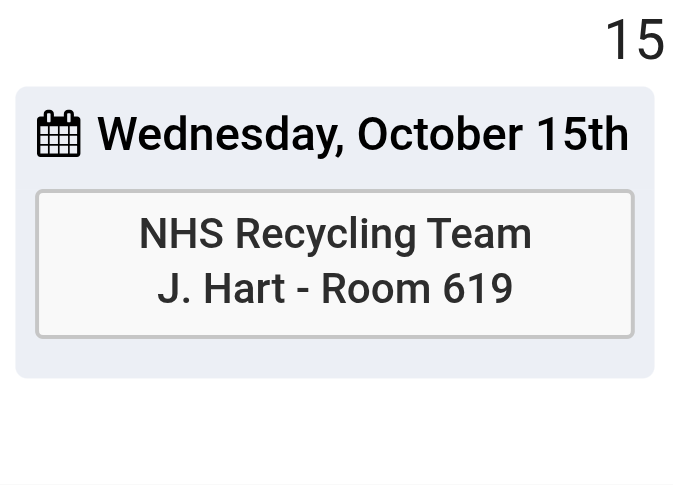Screen dimensions: 673x485
Task: Click the NHS Recycling Team title text
Action: pyautogui.click(x=335, y=235)
